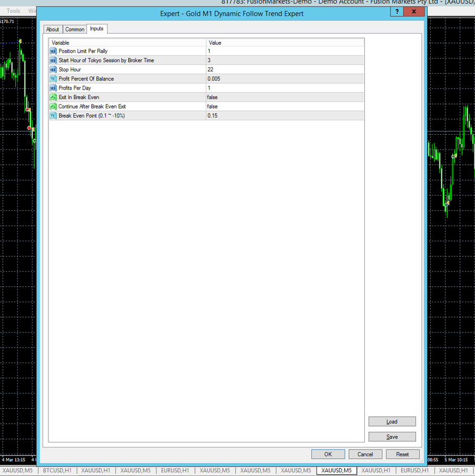Switch to the BTCUSD,H1 chart tab
This screenshot has height=476, width=475.
pos(57,471)
